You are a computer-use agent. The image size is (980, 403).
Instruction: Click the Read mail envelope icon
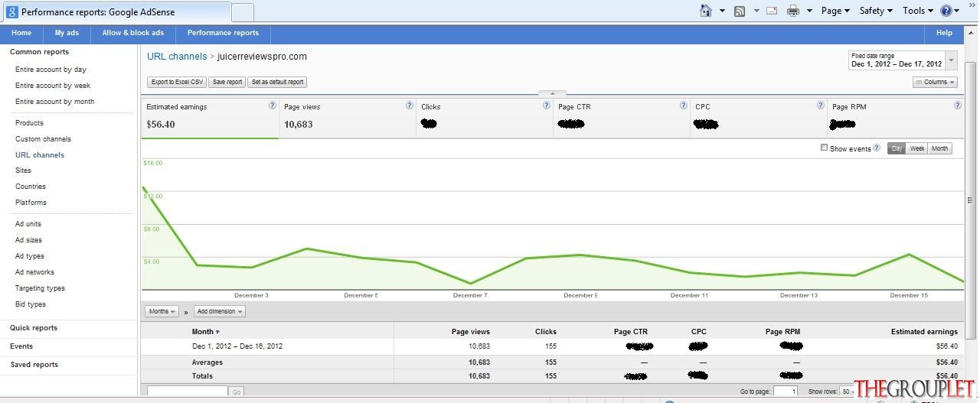[x=772, y=11]
